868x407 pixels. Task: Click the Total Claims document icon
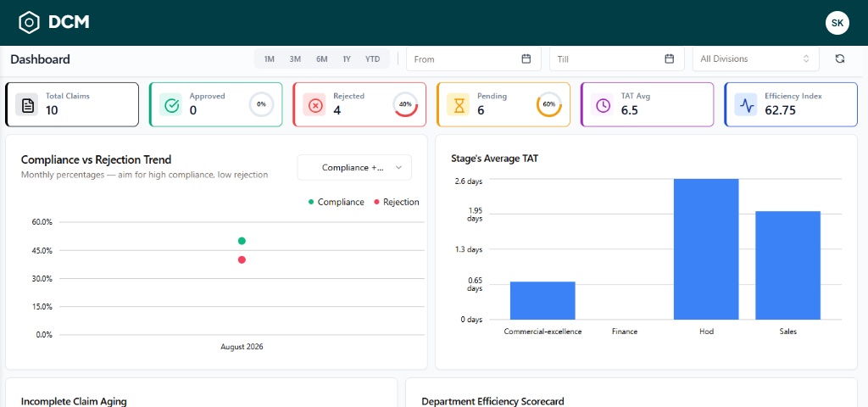[26, 104]
